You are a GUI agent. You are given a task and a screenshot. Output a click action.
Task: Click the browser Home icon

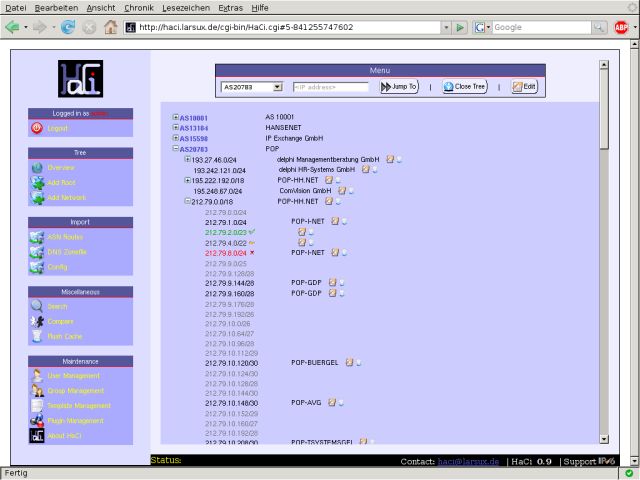110,27
